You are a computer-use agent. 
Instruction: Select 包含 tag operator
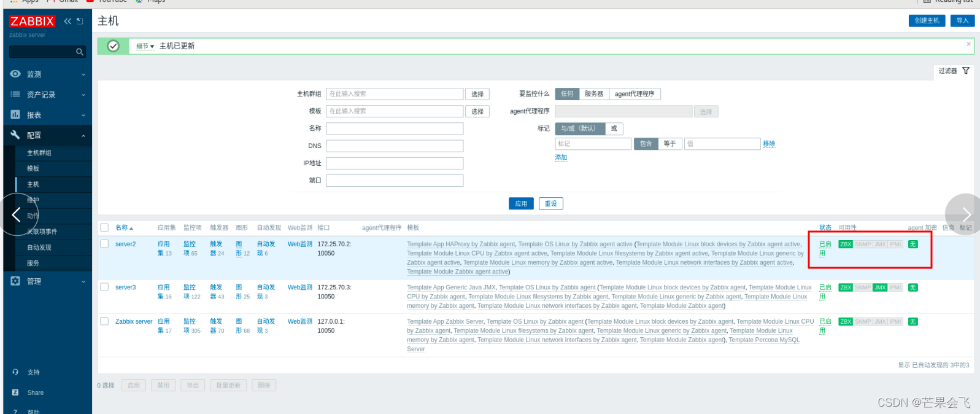click(646, 144)
